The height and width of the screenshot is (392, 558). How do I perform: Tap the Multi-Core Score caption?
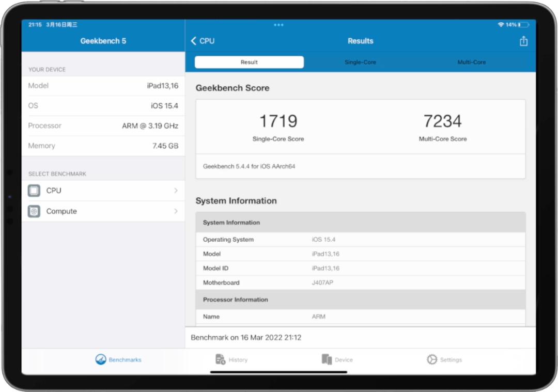443,139
